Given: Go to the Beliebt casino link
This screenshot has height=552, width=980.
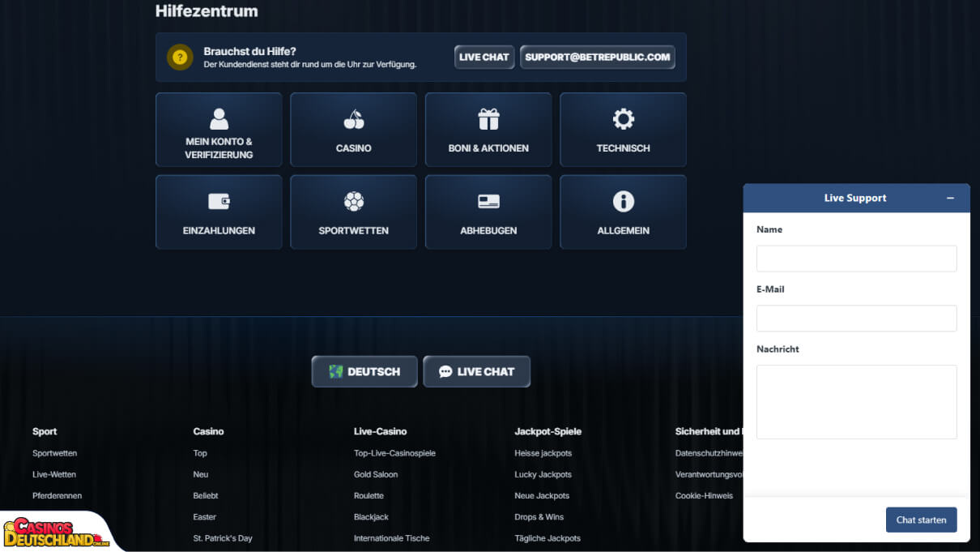Looking at the screenshot, I should coord(206,495).
